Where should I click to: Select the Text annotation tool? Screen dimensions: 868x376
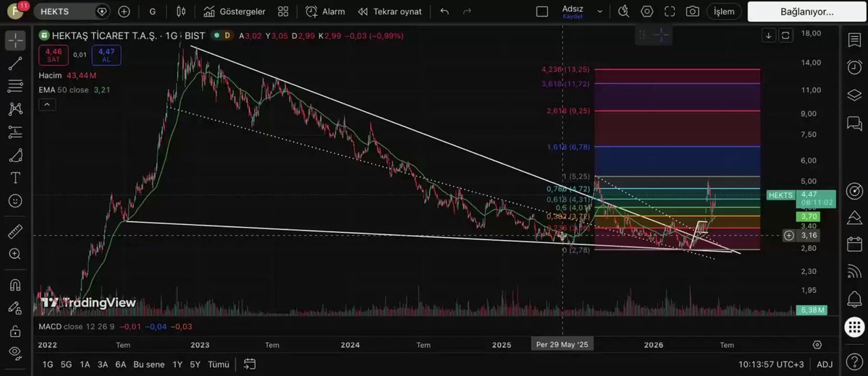pos(15,178)
